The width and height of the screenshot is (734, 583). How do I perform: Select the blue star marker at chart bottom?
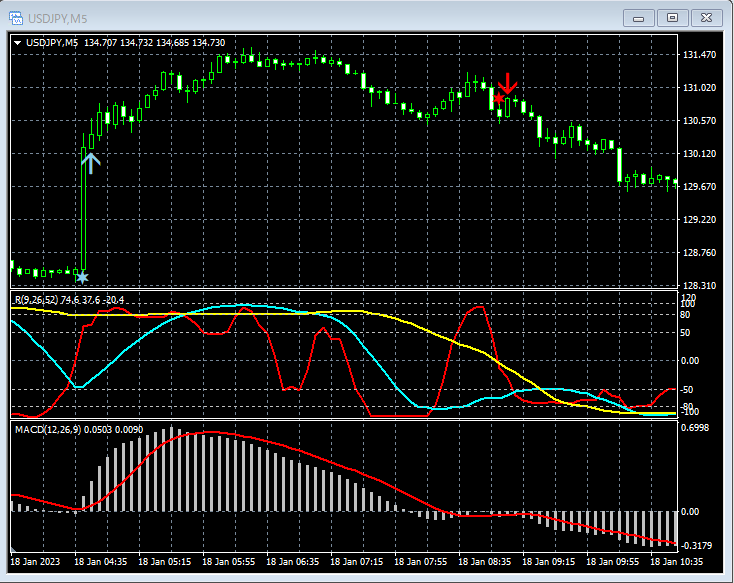(x=82, y=276)
